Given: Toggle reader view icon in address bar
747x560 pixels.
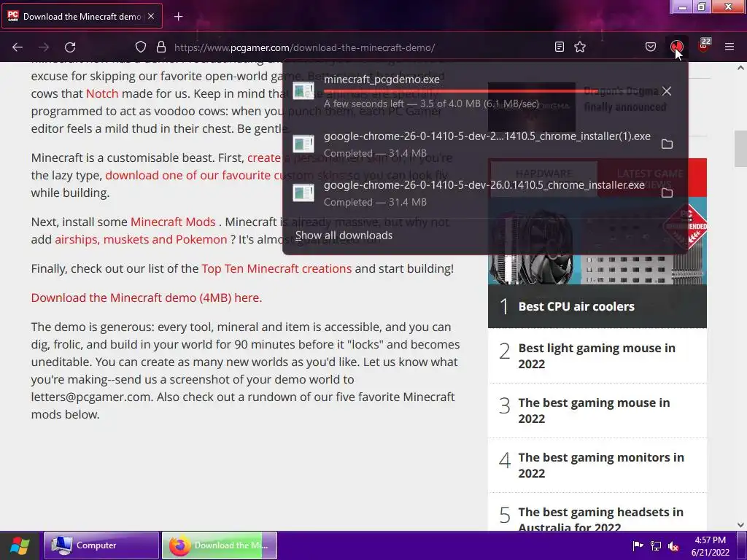Looking at the screenshot, I should [x=560, y=47].
